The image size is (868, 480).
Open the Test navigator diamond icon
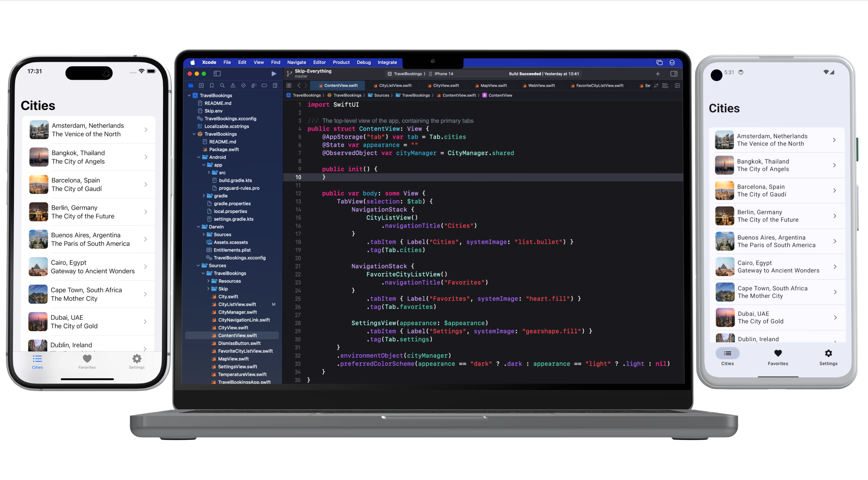pyautogui.click(x=243, y=86)
